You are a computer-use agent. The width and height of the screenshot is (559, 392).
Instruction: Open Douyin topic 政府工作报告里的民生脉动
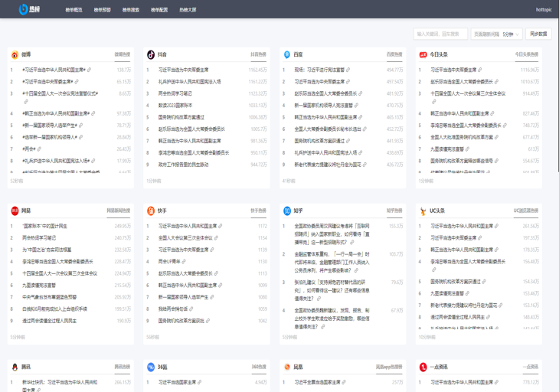pyautogui.click(x=184, y=165)
